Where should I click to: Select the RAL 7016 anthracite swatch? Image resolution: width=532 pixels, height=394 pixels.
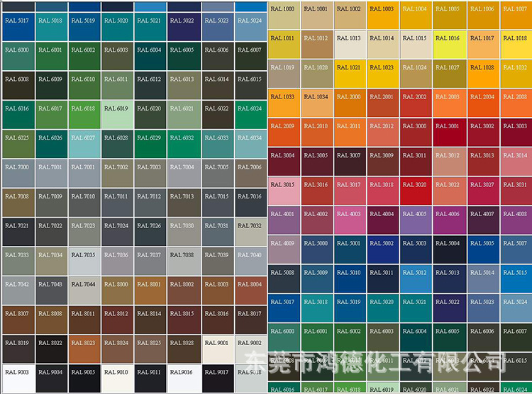250,203
